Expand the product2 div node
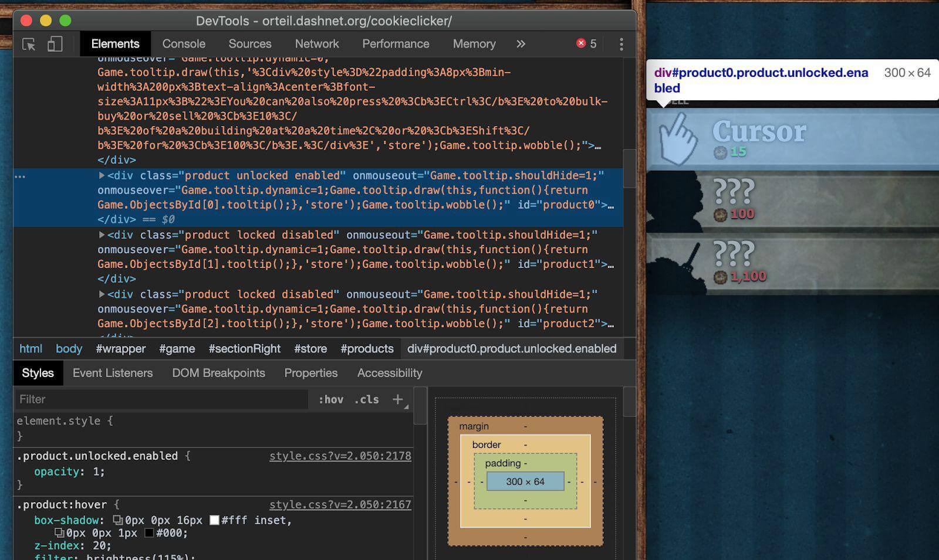Image resolution: width=939 pixels, height=560 pixels. (x=102, y=294)
